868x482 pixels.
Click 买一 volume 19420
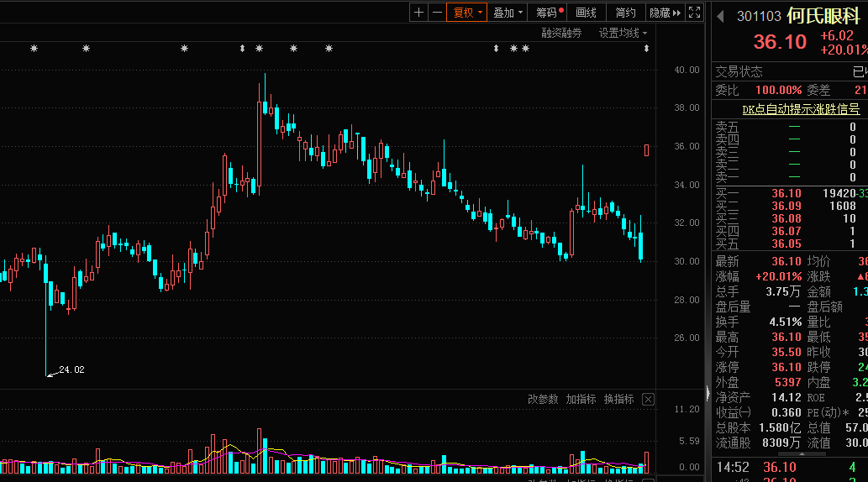(839, 193)
